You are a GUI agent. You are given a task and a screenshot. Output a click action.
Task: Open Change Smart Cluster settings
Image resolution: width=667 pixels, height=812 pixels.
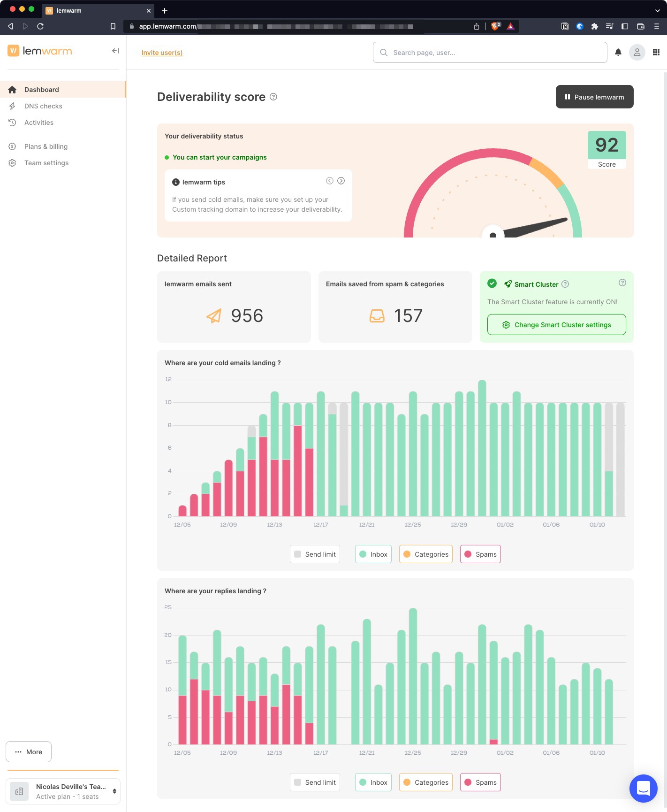point(557,325)
